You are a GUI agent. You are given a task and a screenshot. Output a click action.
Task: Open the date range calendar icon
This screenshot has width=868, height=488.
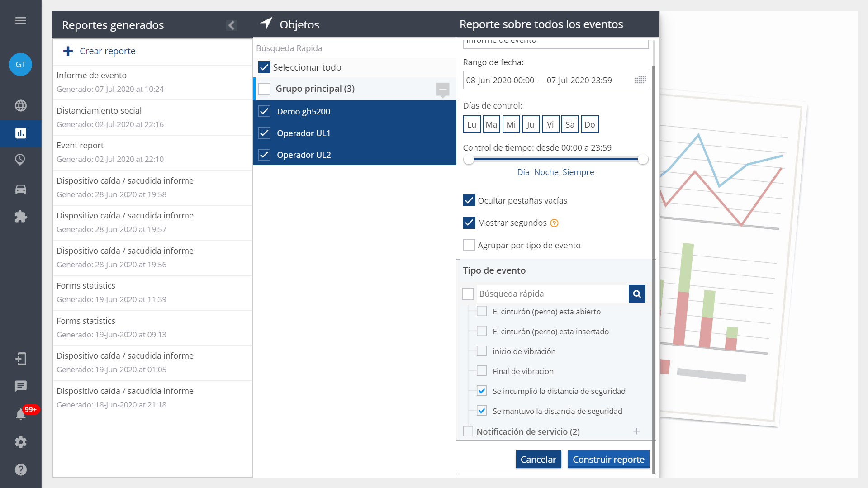640,80
